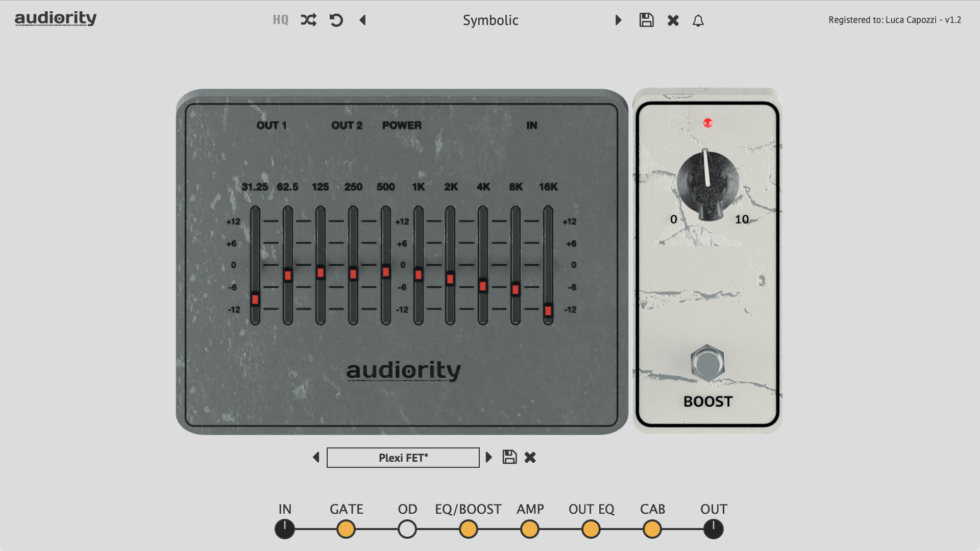Click the randomize preset shuffle icon

pyautogui.click(x=307, y=20)
